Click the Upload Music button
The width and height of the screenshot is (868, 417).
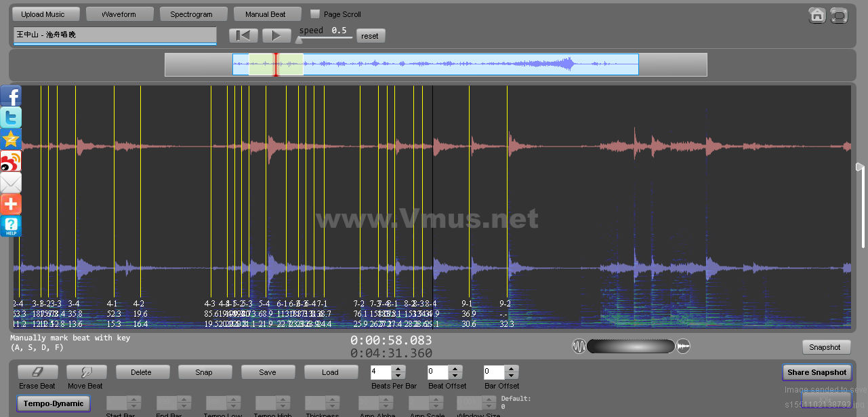pos(43,14)
